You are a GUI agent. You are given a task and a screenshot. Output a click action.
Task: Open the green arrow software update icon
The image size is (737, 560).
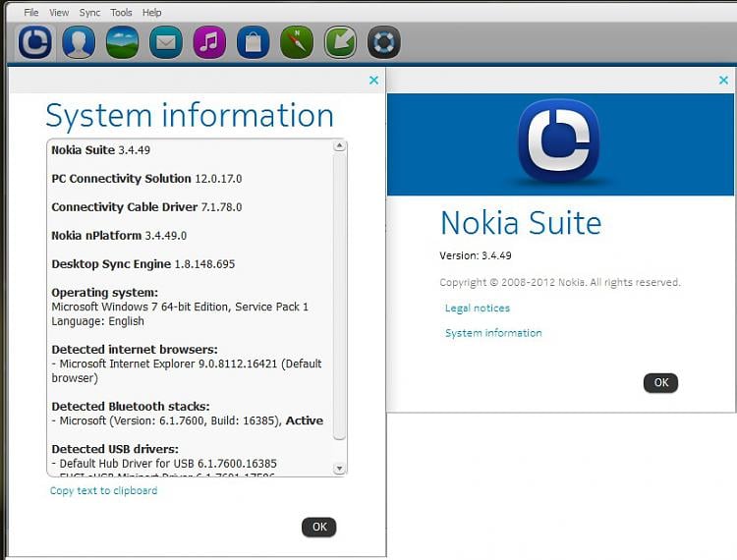point(340,42)
